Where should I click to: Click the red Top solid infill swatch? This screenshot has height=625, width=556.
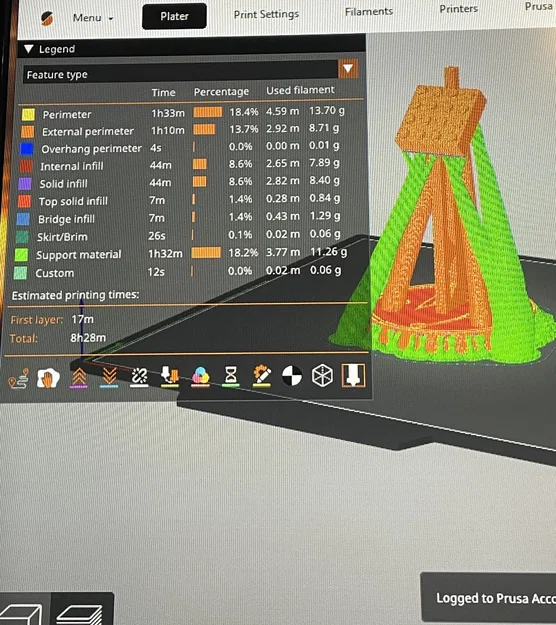[24, 201]
